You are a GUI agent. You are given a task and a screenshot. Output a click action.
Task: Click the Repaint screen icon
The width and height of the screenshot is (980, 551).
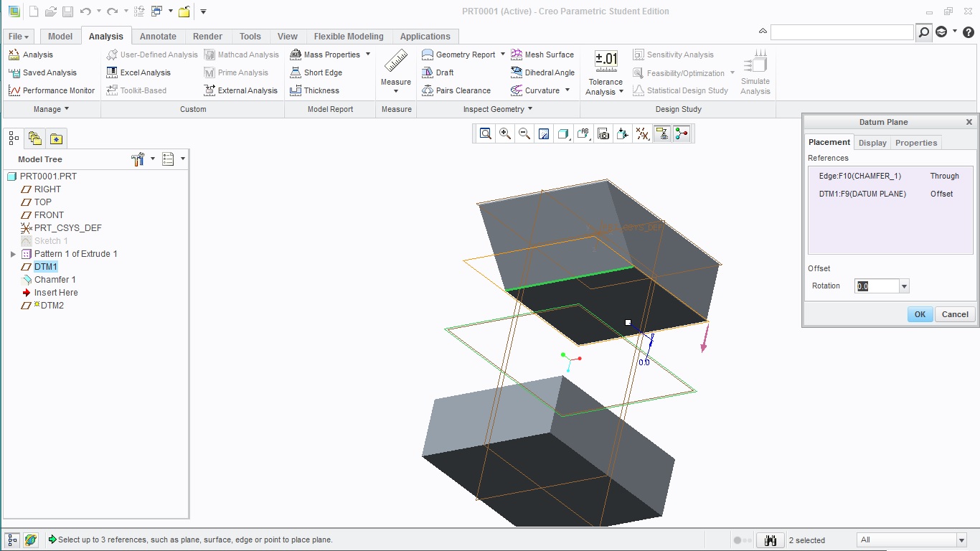tap(544, 133)
